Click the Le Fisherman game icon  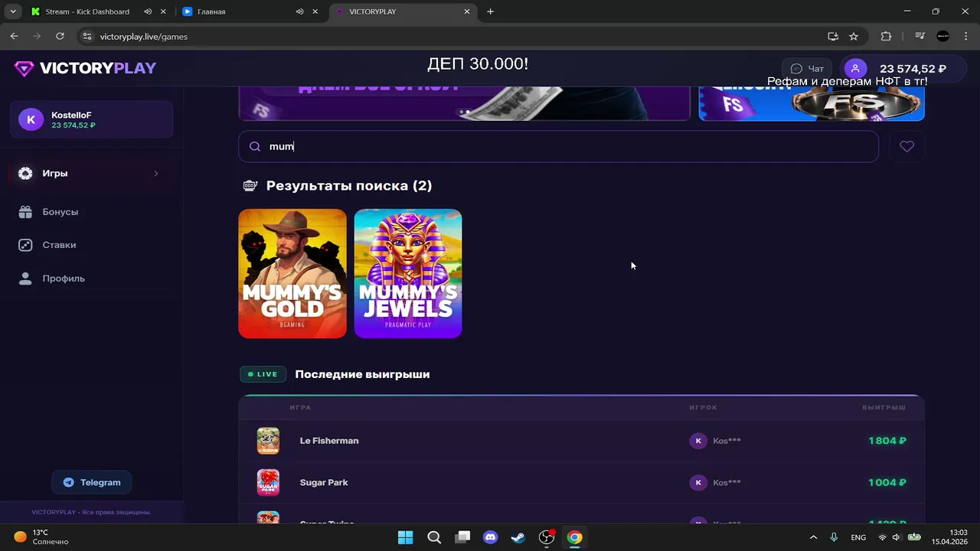268,441
